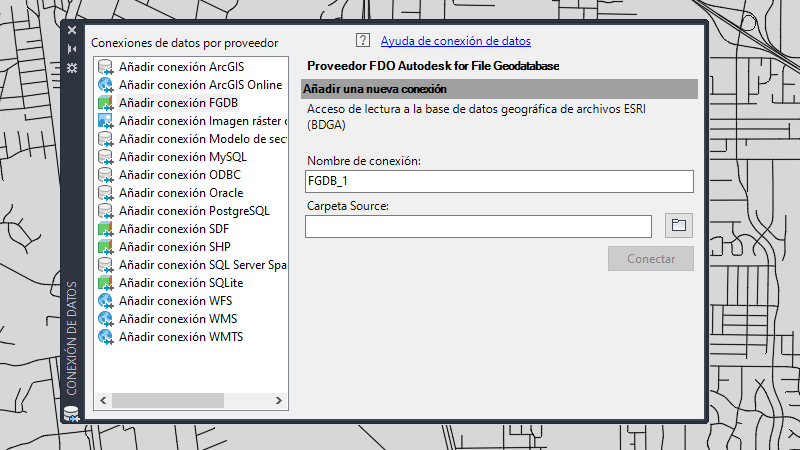Click the Conectar button
The height and width of the screenshot is (450, 800).
651,259
